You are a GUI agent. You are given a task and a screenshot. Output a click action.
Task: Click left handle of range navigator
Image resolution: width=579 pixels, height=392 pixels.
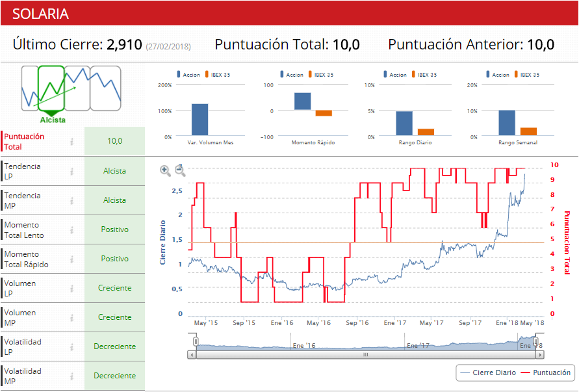pos(196,341)
